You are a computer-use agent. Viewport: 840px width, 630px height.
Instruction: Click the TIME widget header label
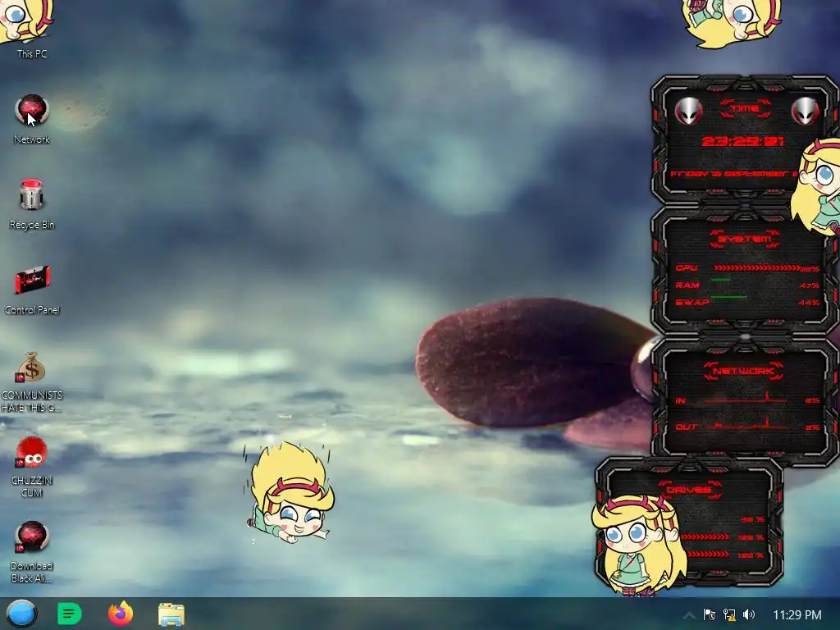click(x=745, y=109)
